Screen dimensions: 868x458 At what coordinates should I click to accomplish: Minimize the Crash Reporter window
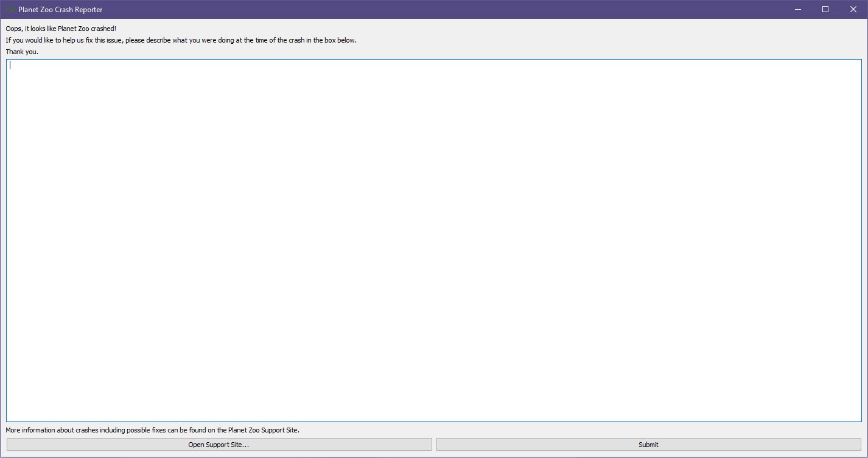797,9
